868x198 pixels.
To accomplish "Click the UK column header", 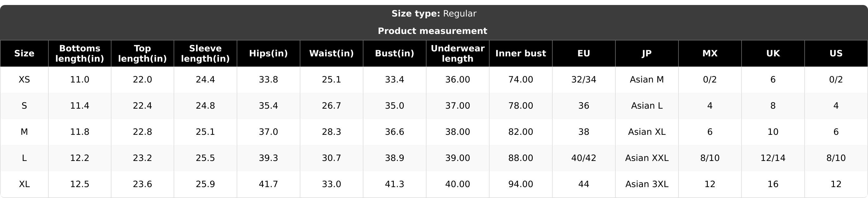I will click(773, 54).
